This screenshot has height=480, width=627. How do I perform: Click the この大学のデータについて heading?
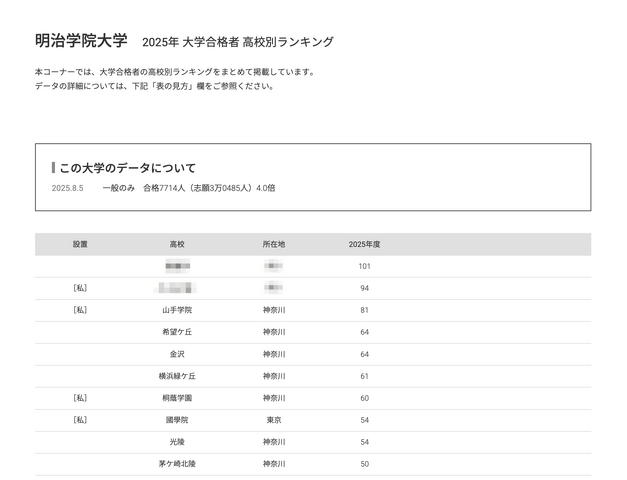(128, 168)
